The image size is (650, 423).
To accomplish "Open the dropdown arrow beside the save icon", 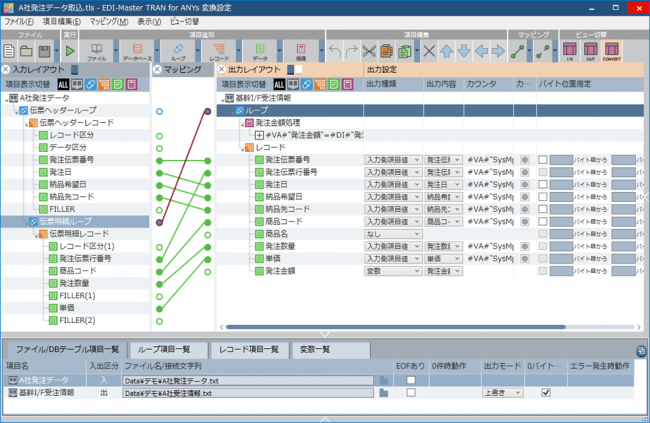I will (56, 52).
